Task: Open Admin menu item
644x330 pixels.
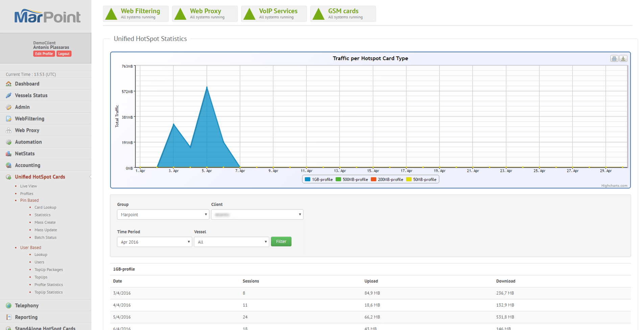Action: [22, 107]
